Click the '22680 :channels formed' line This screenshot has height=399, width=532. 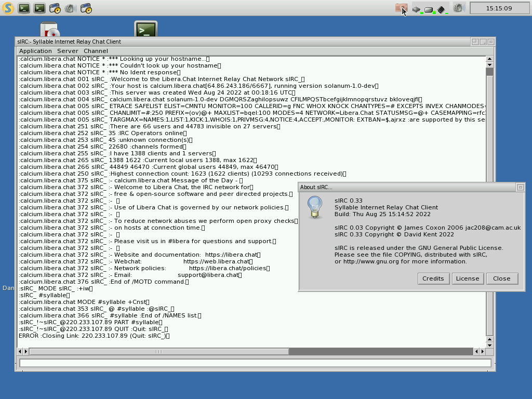point(102,147)
